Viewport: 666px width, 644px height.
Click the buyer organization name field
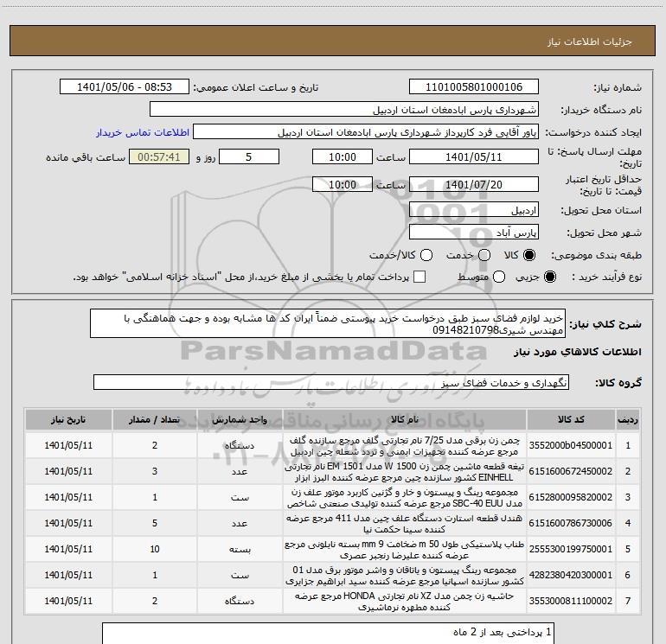(x=344, y=110)
